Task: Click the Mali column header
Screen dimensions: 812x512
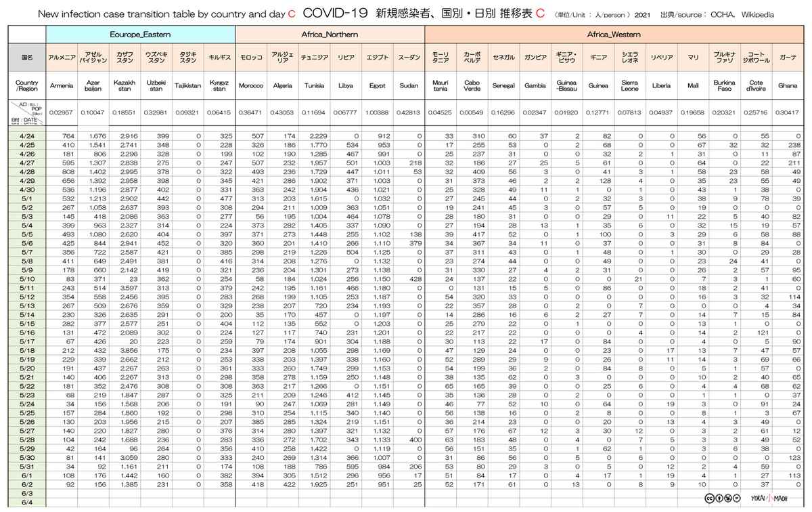Action: (x=693, y=86)
